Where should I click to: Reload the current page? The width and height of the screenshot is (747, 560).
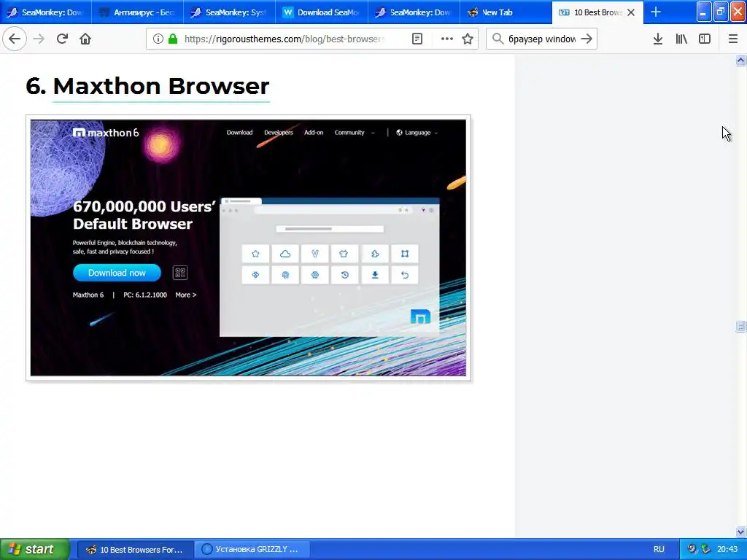62,39
